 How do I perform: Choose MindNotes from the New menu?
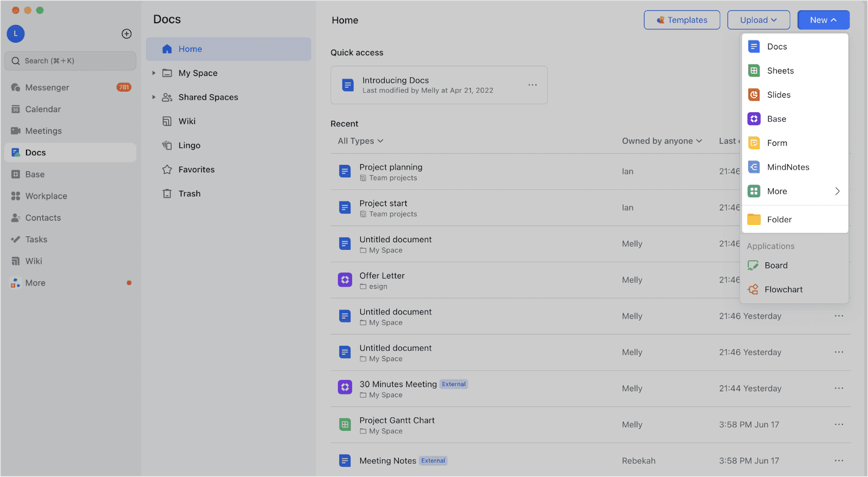click(788, 167)
